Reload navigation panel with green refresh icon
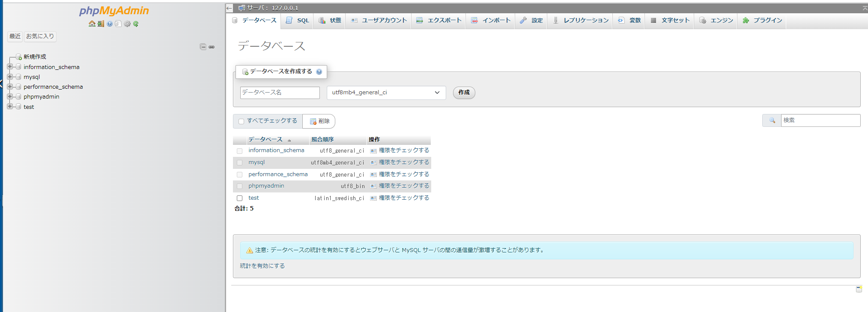 [136, 24]
